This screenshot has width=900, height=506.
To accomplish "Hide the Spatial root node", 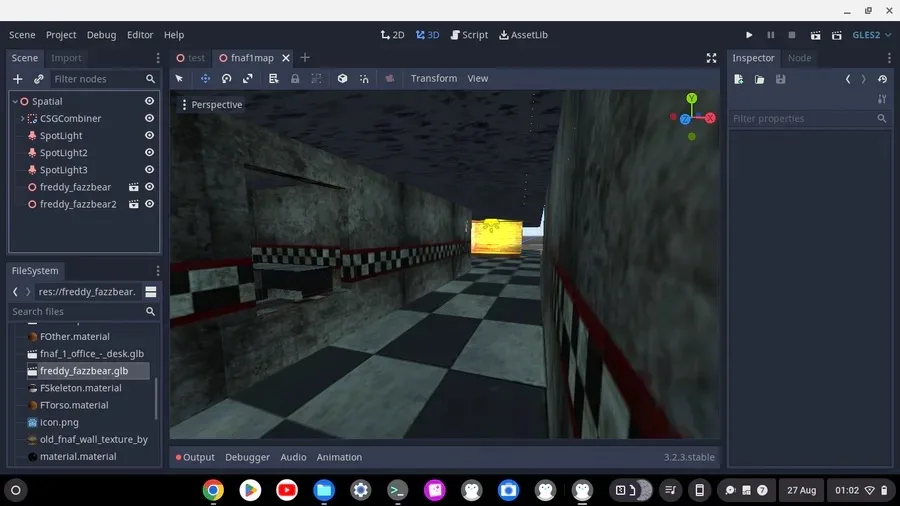I will 149,101.
